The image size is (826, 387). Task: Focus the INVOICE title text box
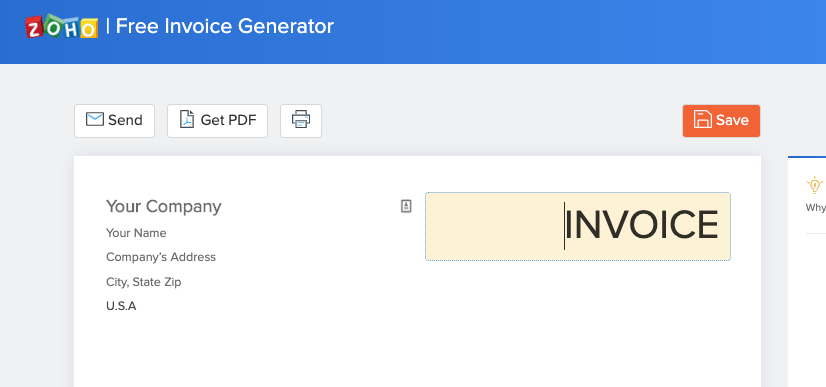(x=578, y=226)
